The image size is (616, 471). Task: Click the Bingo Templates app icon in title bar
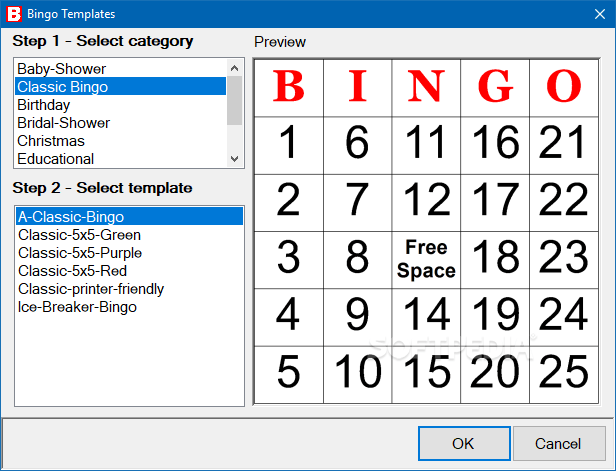tap(14, 14)
